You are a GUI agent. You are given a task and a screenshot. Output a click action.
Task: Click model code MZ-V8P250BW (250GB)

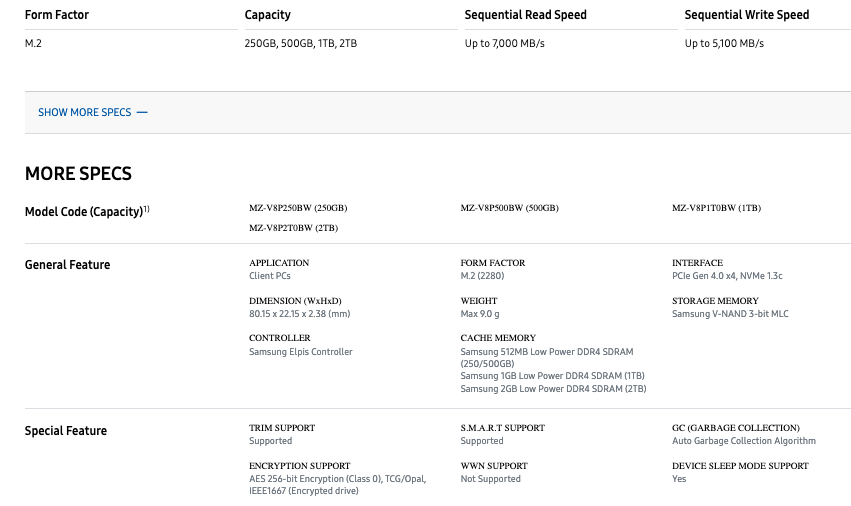pos(298,208)
